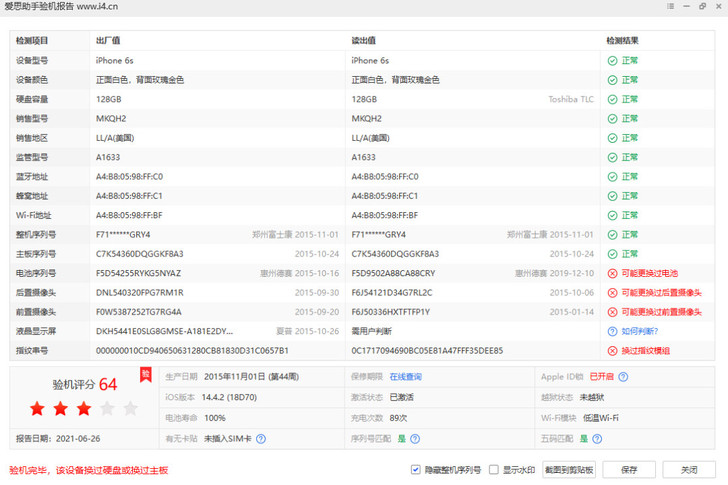Click the help icon beside 五码匹配
Image resolution: width=728 pixels, height=485 pixels.
(597, 439)
